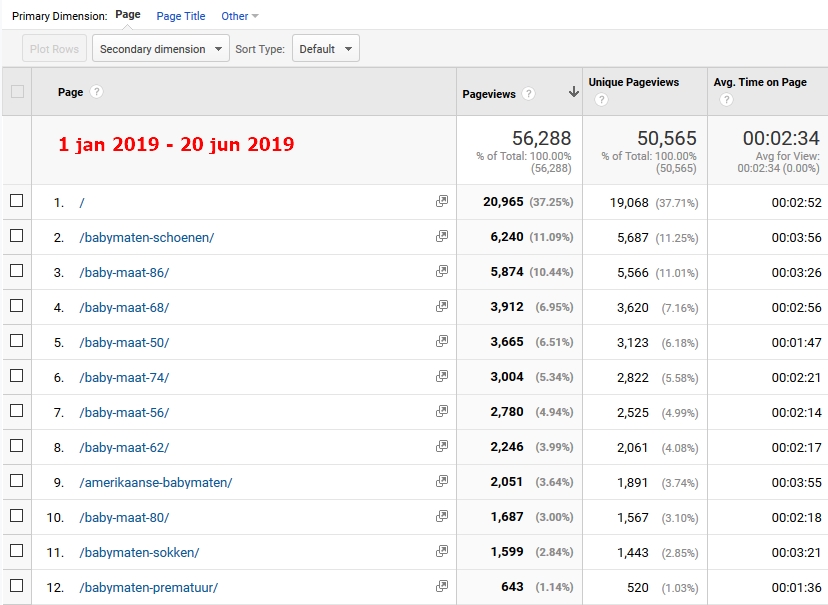Open /baby-maat-50/ external link icon
Screen dimensions: 828x605
[442, 341]
